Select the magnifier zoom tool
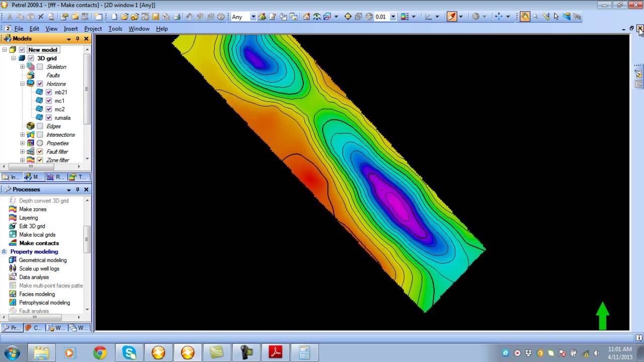This screenshot has width=644, height=362. 535,17
